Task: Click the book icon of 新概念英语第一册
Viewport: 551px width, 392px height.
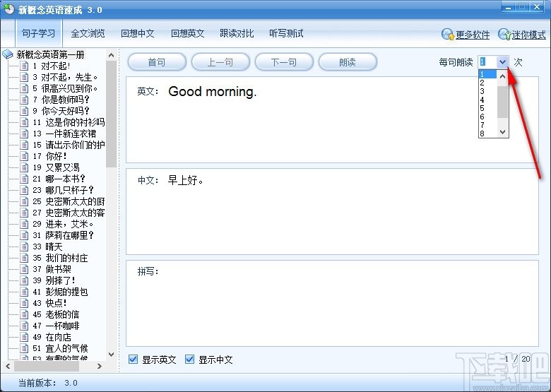Action: [8, 54]
